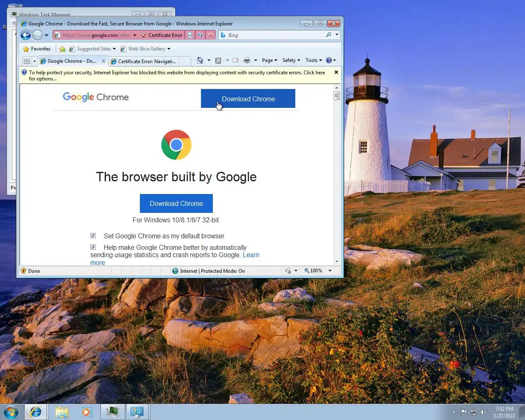Open the tab list dropdown arrow
525x420 pixels.
(x=34, y=61)
